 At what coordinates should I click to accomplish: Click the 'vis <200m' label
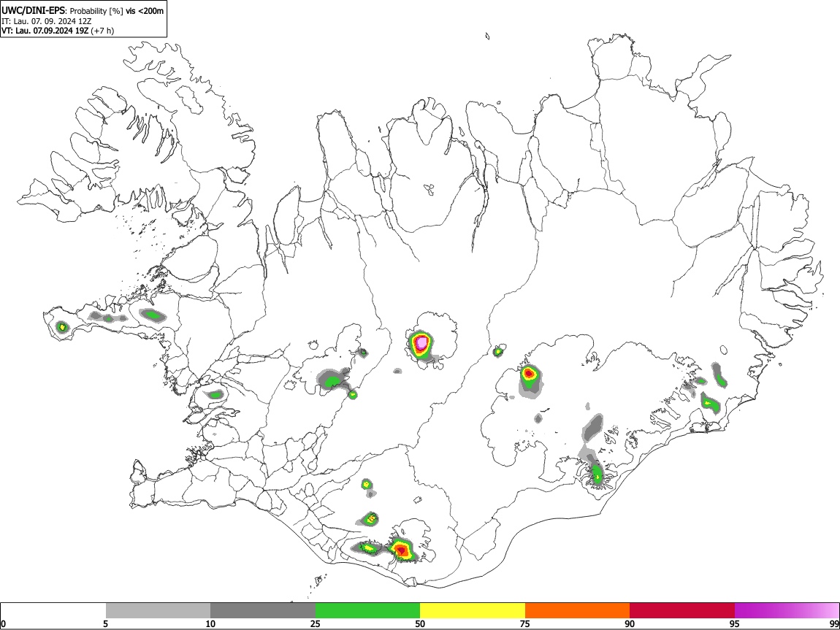coord(145,11)
